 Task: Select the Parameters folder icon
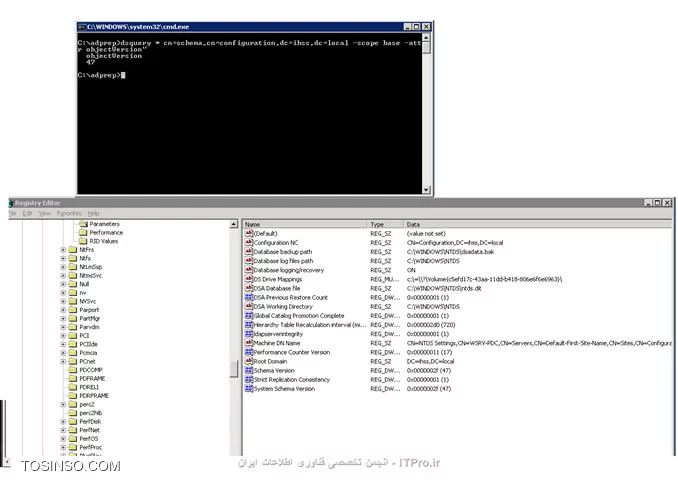click(83, 224)
